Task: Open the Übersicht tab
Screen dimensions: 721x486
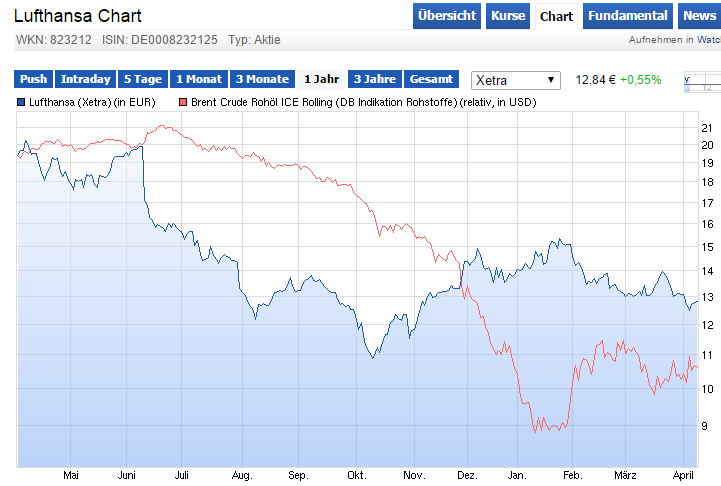Action: click(x=446, y=16)
